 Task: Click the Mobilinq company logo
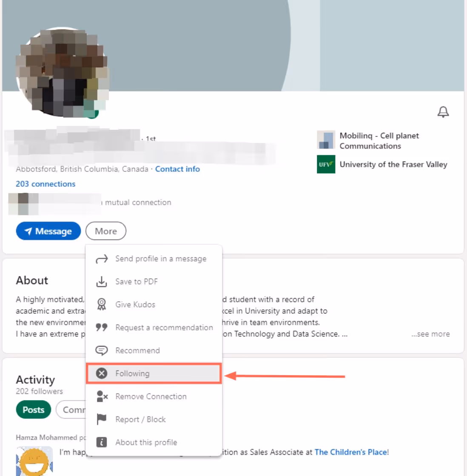pos(326,140)
